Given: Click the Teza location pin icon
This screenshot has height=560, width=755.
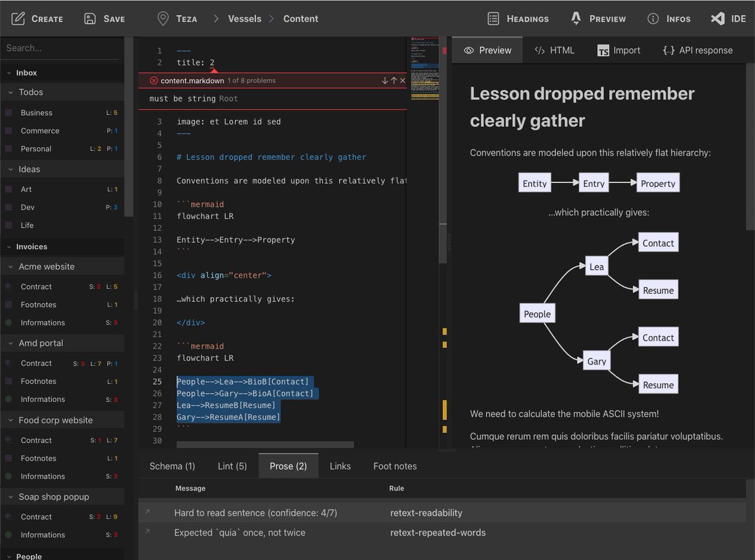Looking at the screenshot, I should point(163,19).
